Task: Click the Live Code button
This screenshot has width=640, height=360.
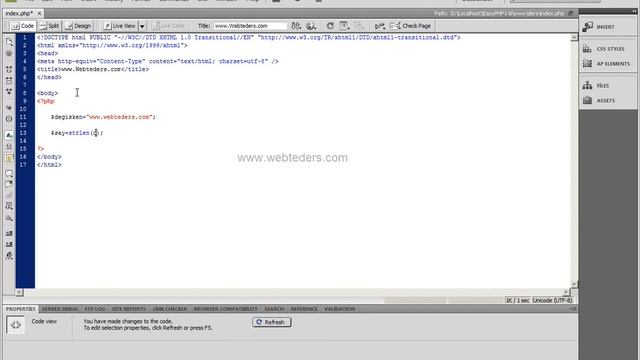Action: tap(169, 26)
